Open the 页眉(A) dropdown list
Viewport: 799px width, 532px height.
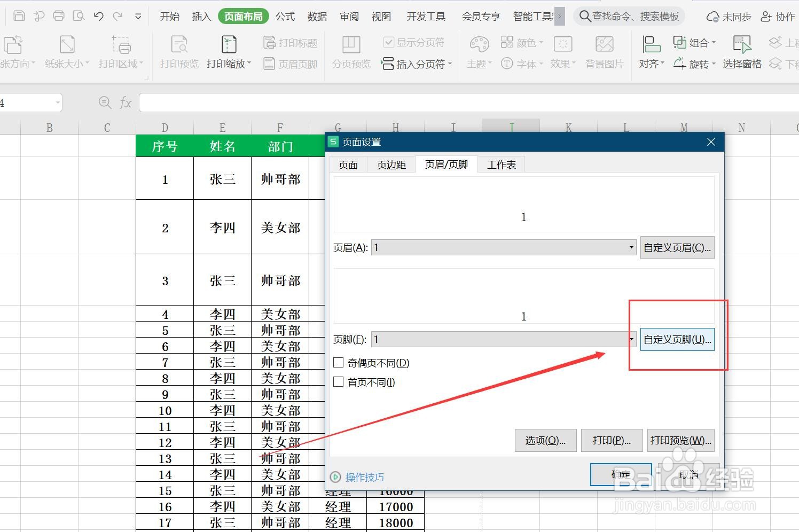coord(631,247)
